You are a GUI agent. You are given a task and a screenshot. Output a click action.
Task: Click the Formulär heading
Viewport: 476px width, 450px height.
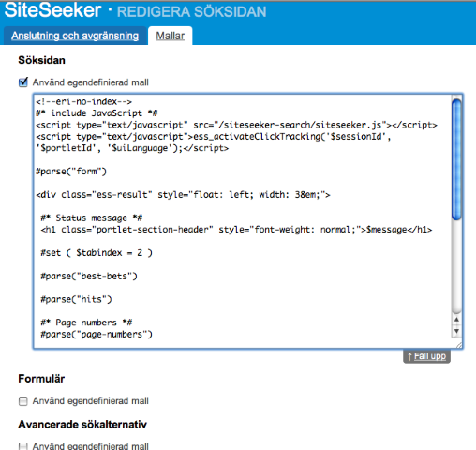pyautogui.click(x=41, y=379)
